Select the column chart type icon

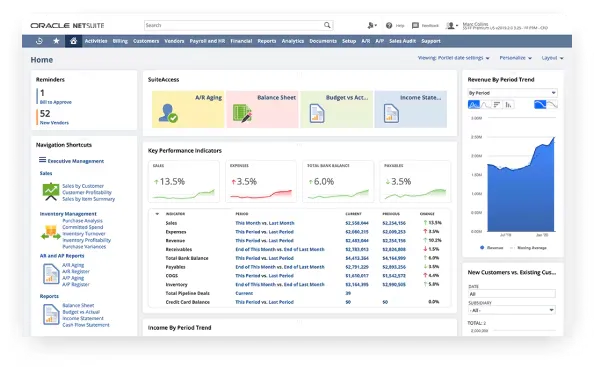(x=508, y=104)
